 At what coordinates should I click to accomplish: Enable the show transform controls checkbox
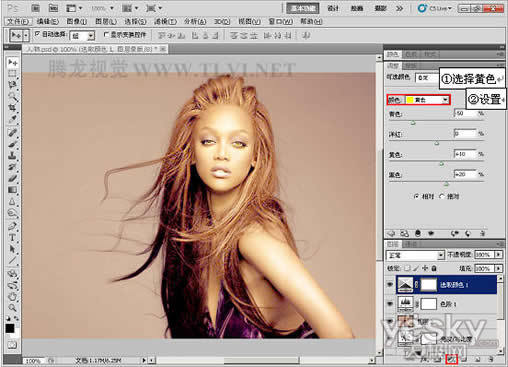(x=106, y=34)
